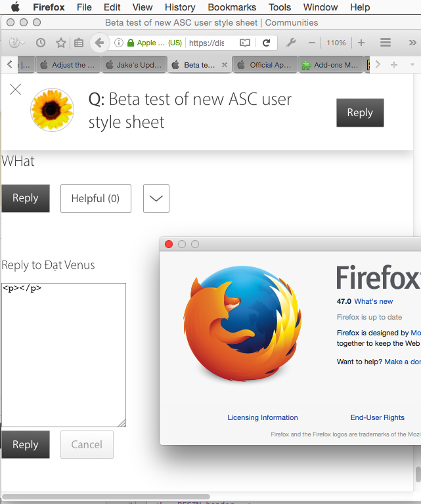List all tabs dropdown arrow
421x504 pixels.
coord(412,64)
